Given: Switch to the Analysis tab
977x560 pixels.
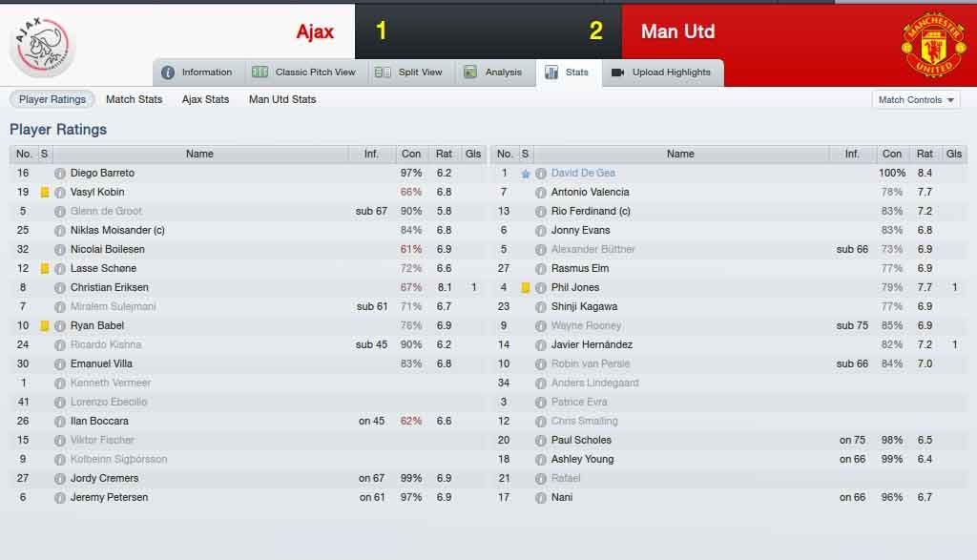Looking at the screenshot, I should point(493,73).
